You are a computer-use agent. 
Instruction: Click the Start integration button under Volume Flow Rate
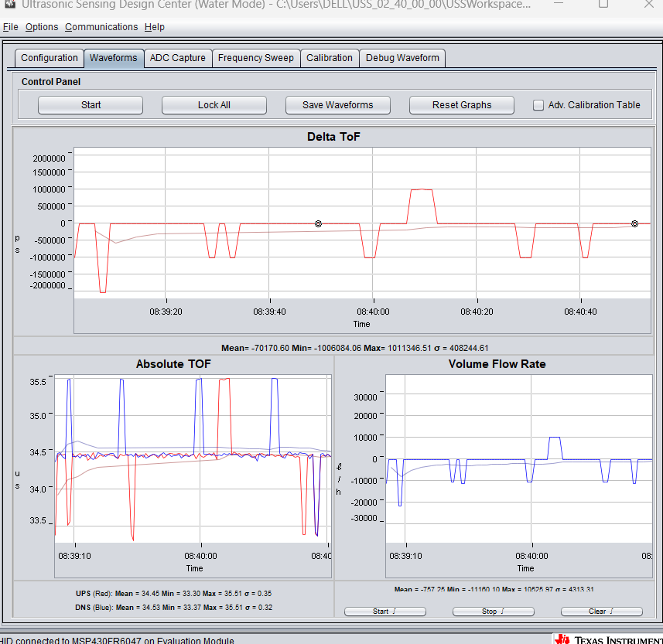384,612
